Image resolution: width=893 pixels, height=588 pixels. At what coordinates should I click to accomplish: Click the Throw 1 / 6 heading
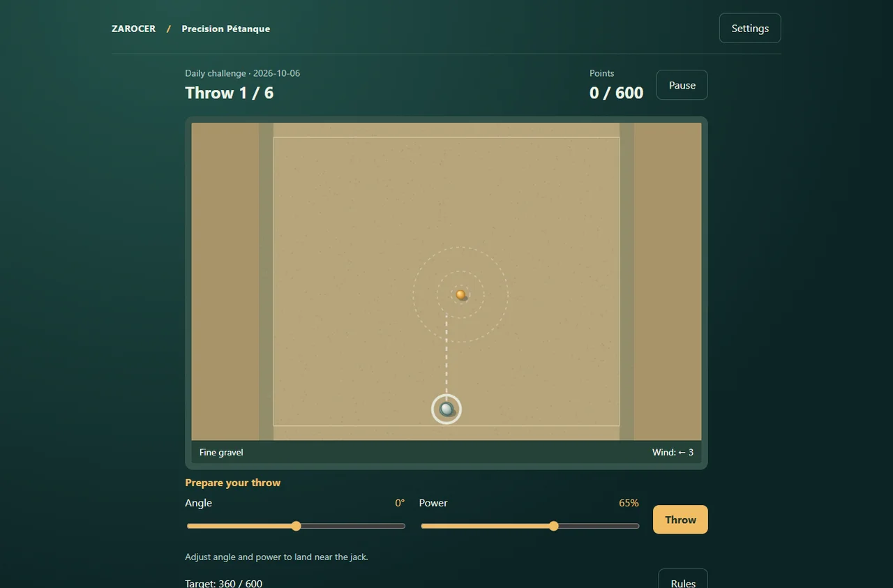point(230,93)
